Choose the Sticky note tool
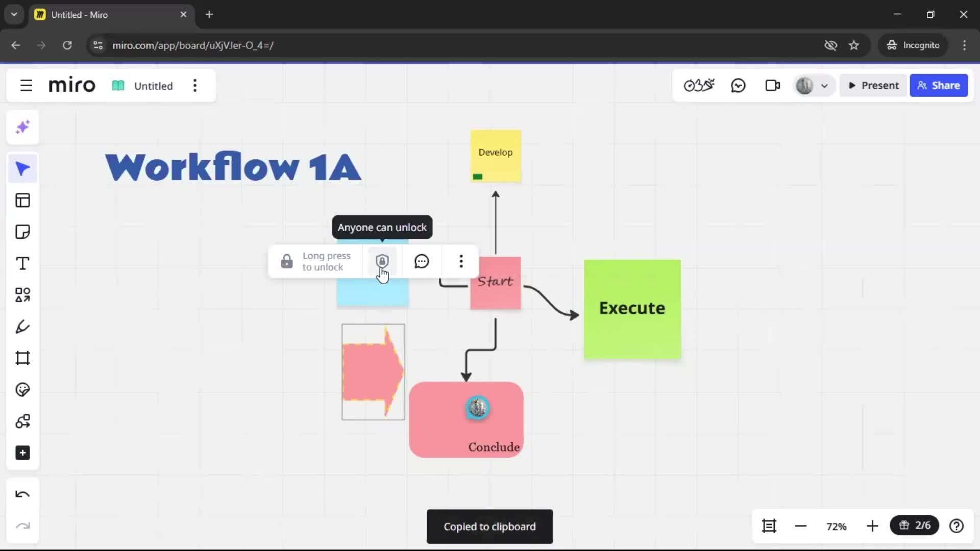 coord(22,232)
